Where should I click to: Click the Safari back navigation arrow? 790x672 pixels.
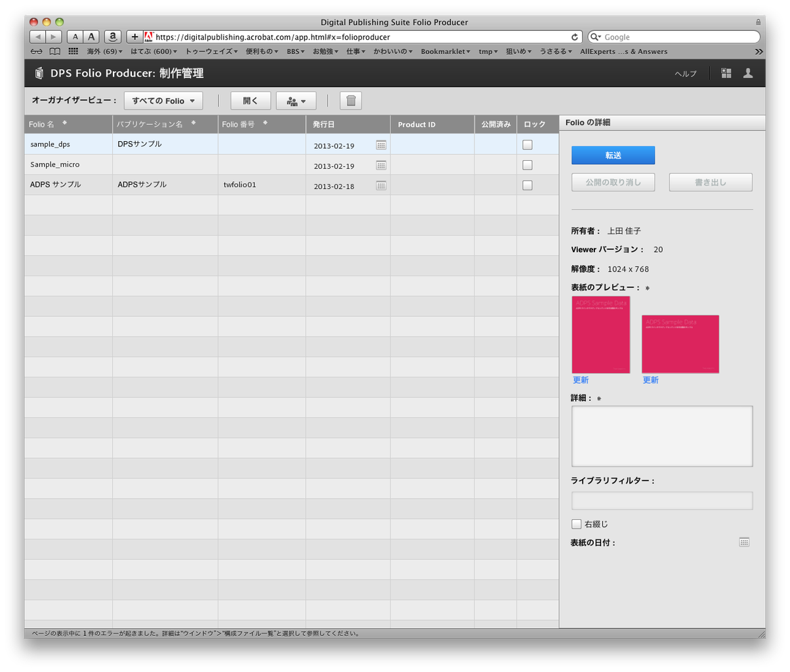[38, 37]
